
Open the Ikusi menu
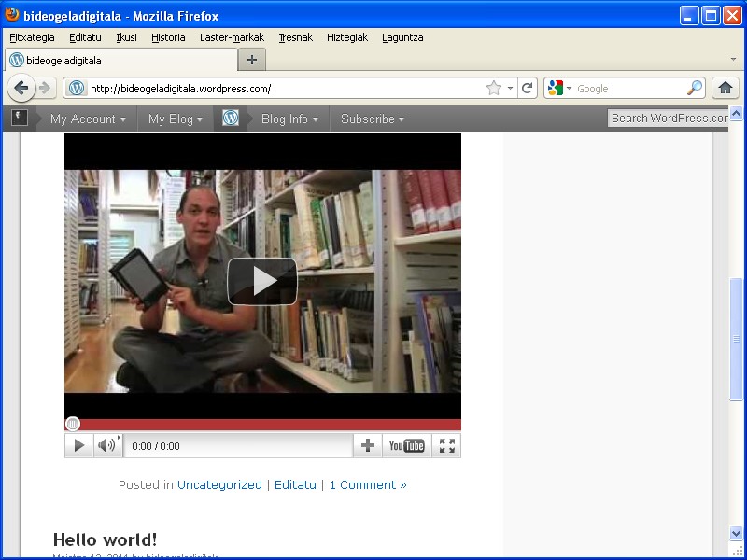[126, 37]
